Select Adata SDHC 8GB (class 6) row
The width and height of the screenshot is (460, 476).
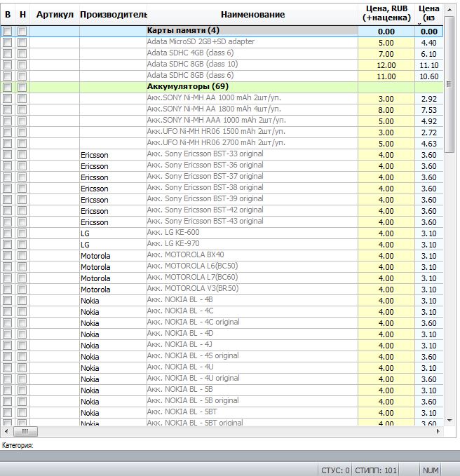click(222, 76)
